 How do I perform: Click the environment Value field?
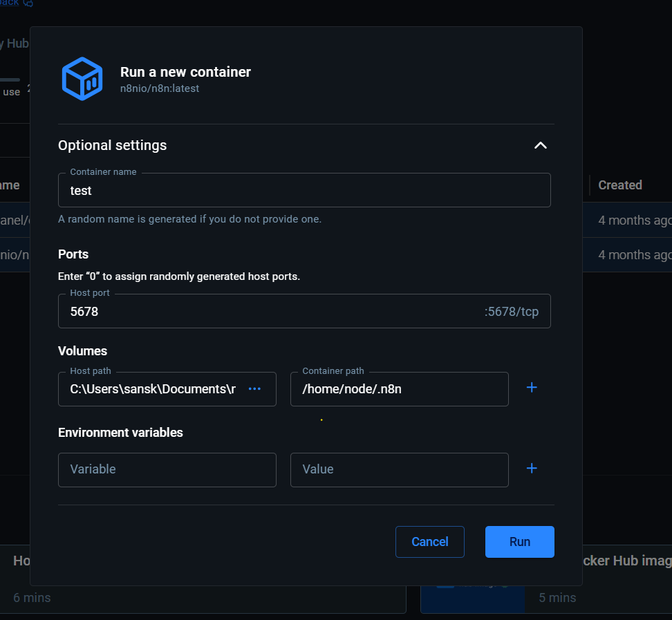[x=400, y=470]
